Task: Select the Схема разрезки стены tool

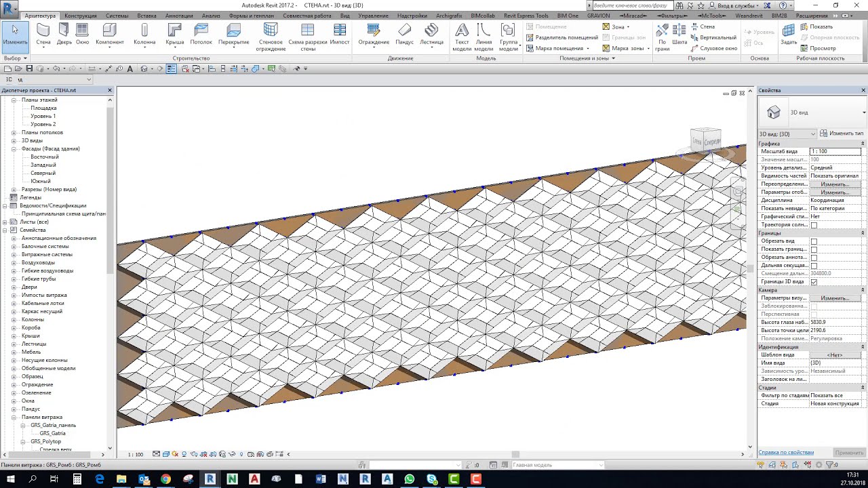Action: pyautogui.click(x=308, y=37)
